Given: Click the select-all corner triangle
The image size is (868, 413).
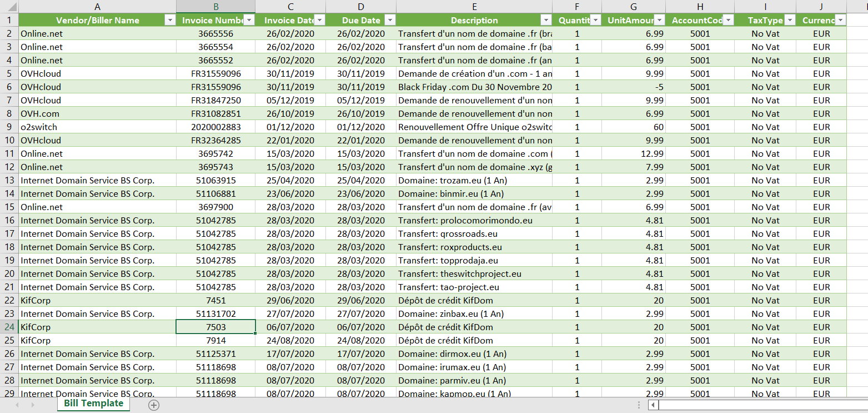Looking at the screenshot, I should click(x=9, y=7).
